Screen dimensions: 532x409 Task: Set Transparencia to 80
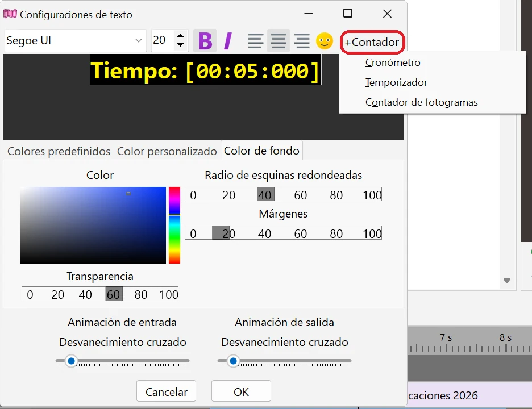coord(141,294)
